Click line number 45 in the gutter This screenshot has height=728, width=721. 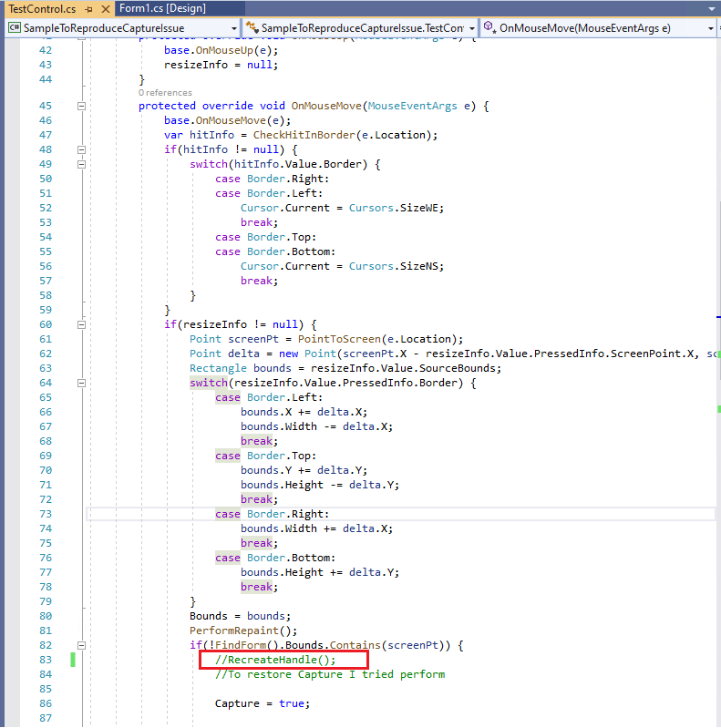point(46,106)
